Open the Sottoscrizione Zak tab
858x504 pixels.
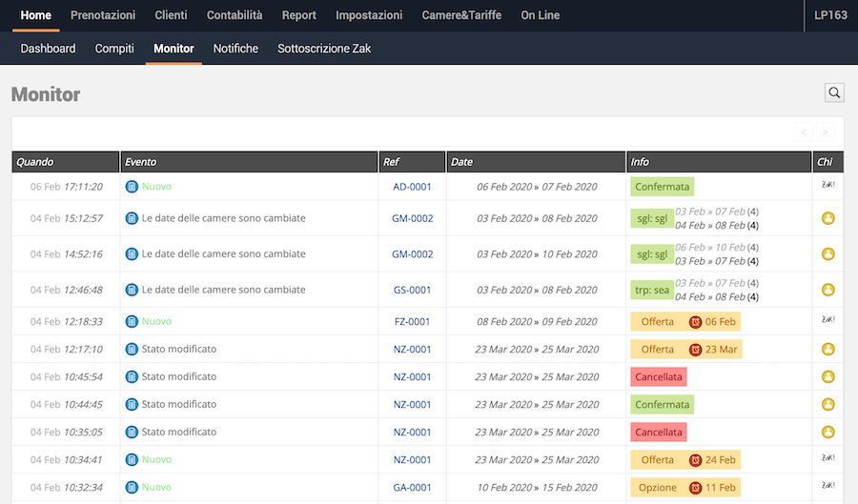[324, 49]
